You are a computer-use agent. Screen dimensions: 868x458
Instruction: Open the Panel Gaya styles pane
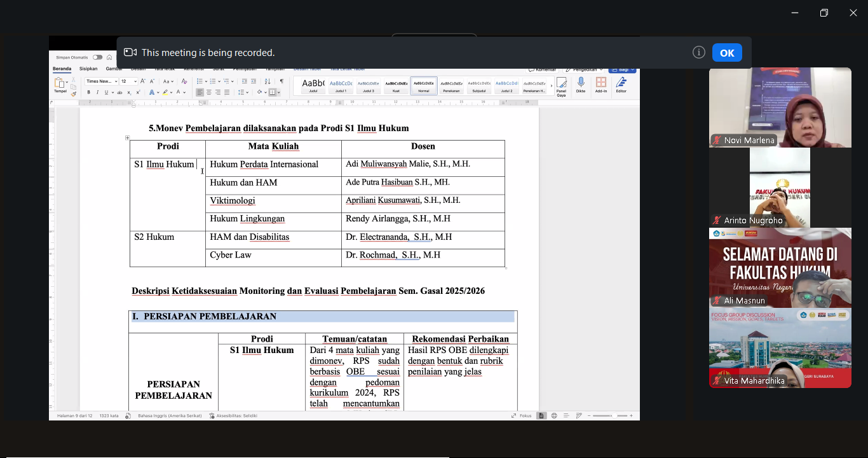click(561, 85)
